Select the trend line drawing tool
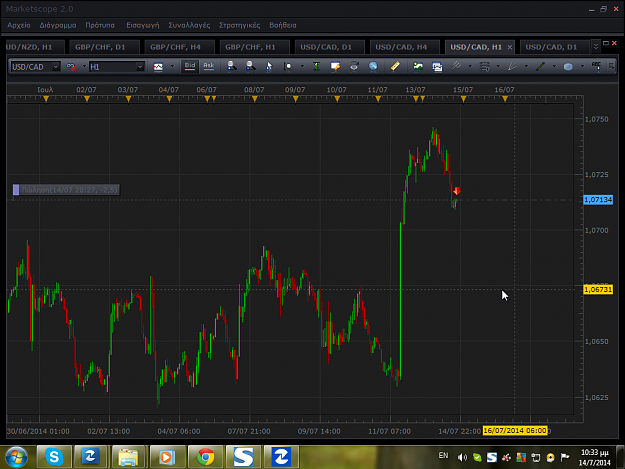The width and height of the screenshot is (625, 469). point(456,67)
